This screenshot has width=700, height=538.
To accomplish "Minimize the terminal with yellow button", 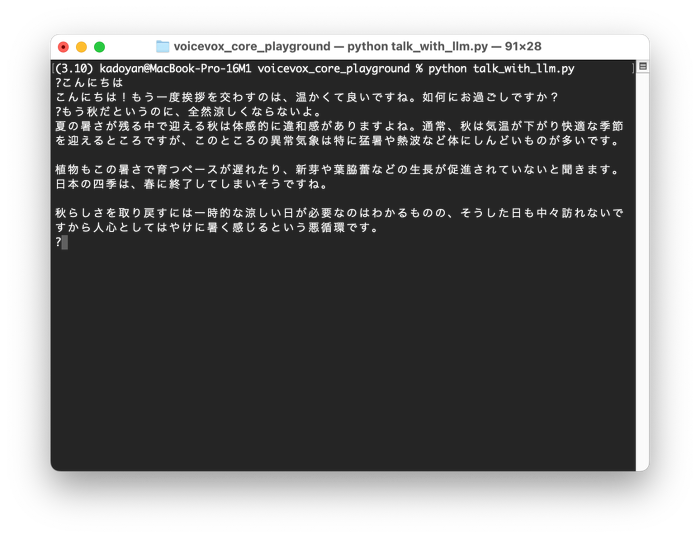I will [x=82, y=47].
